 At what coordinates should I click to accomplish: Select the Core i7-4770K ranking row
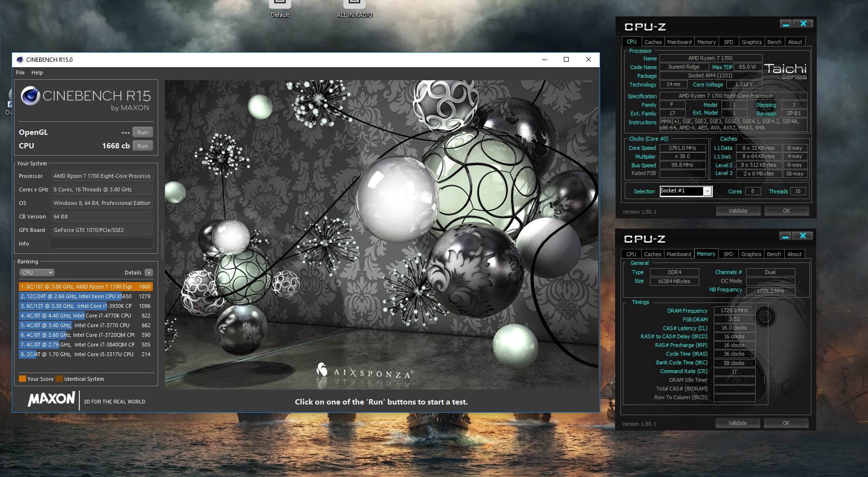[86, 316]
